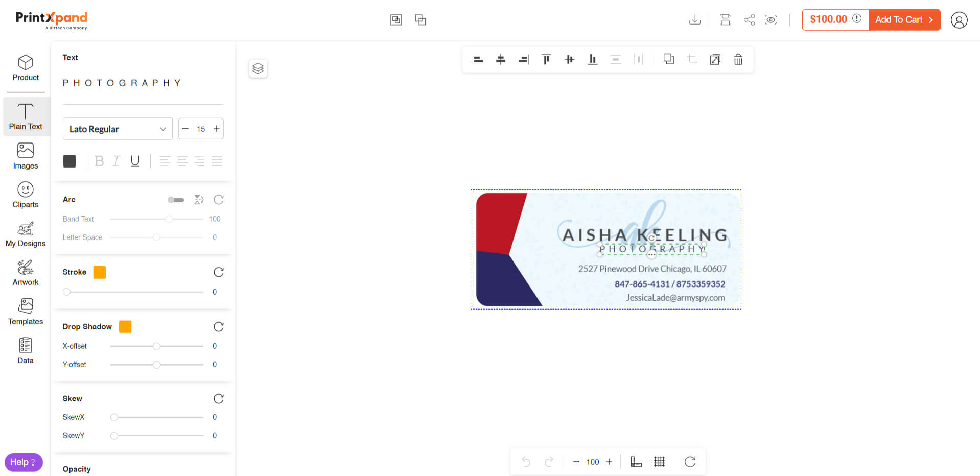The image size is (980, 476).
Task: Toggle bold text formatting
Action: tap(99, 161)
